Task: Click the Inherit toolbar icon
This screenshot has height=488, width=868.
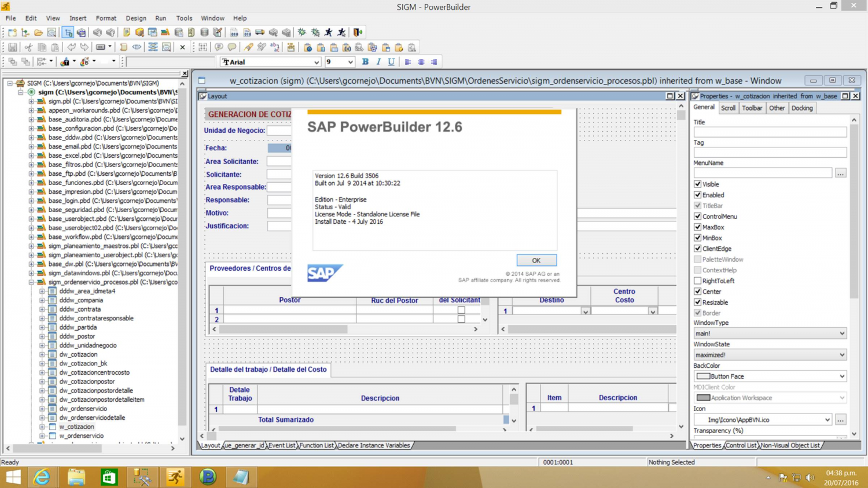Action: pyautogui.click(x=25, y=32)
